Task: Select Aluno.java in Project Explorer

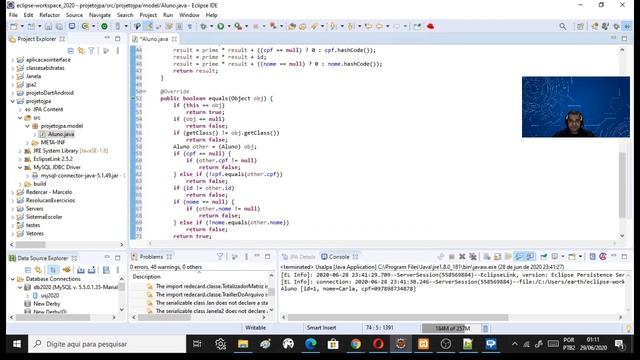Action: 61,134
